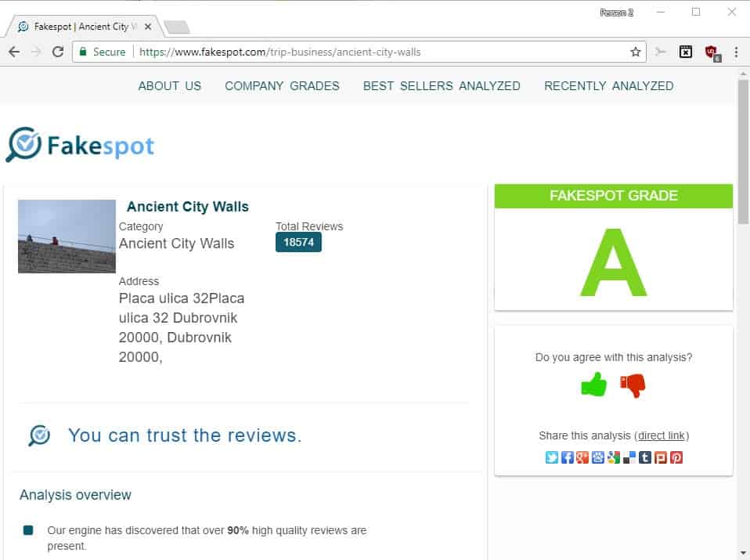Follow the direct link for sharing
This screenshot has width=750, height=560.
tap(662, 435)
